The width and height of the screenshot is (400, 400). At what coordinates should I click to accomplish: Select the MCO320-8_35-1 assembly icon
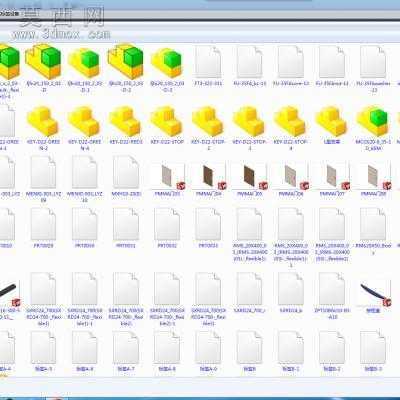pyautogui.click(x=373, y=121)
